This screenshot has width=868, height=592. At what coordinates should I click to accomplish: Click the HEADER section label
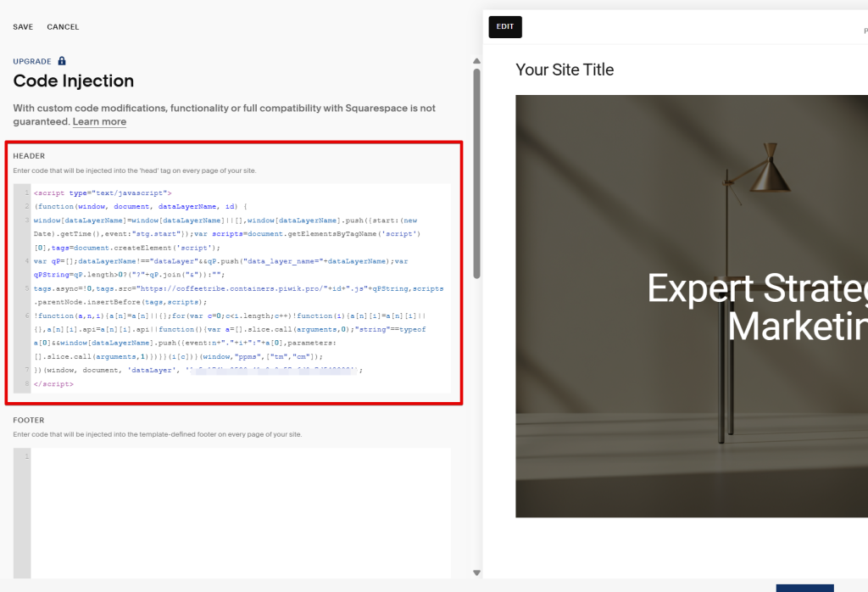30,156
